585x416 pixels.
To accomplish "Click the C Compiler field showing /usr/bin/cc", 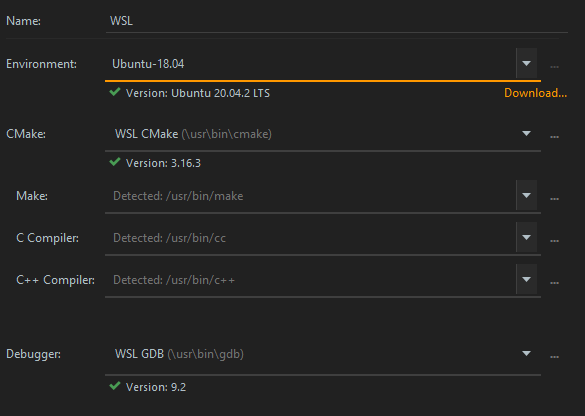I will pos(310,238).
